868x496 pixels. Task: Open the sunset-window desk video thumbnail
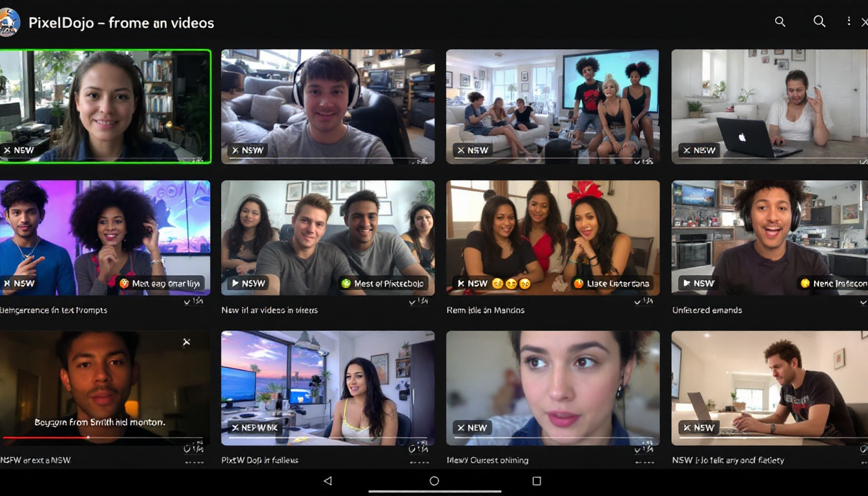pos(327,387)
